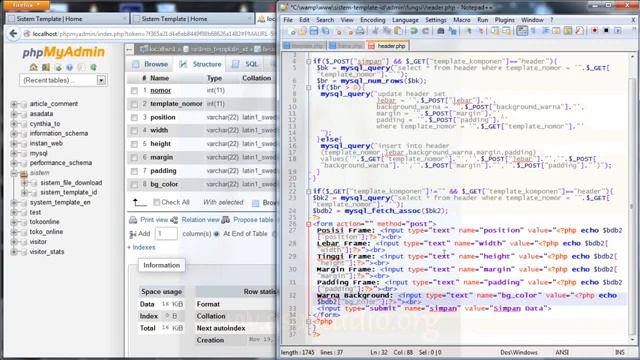Start macro recording with red dot icon
The image size is (640, 360).
594,31
